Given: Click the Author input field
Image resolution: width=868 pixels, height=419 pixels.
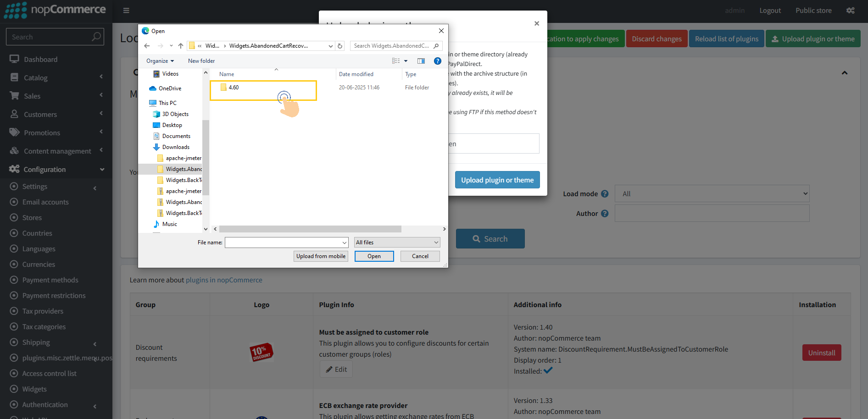Looking at the screenshot, I should click(712, 214).
